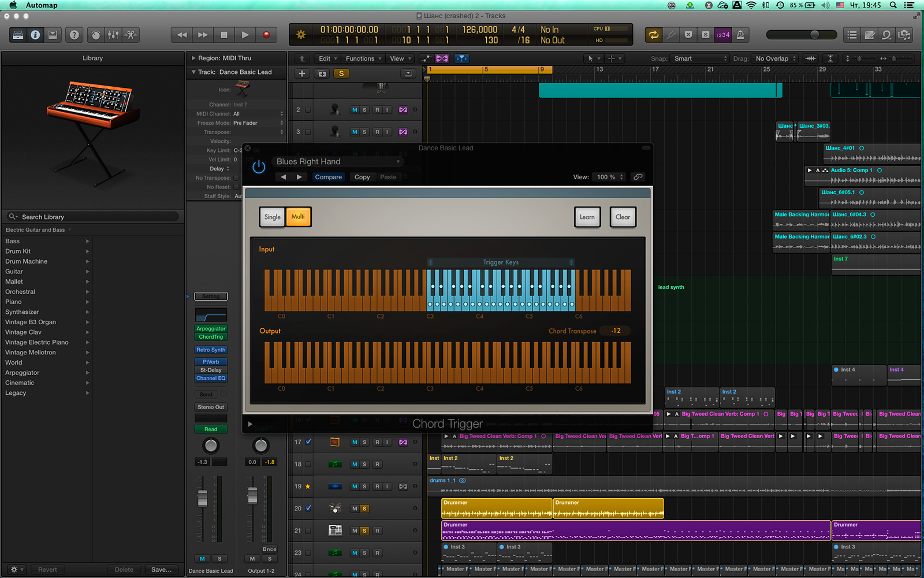Open the Apple Loops browser icon

[x=887, y=35]
